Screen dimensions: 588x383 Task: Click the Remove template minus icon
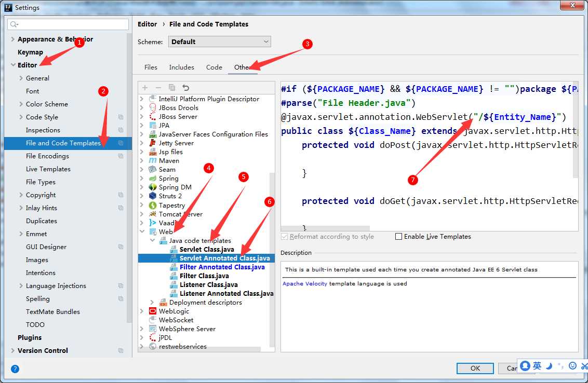click(158, 88)
